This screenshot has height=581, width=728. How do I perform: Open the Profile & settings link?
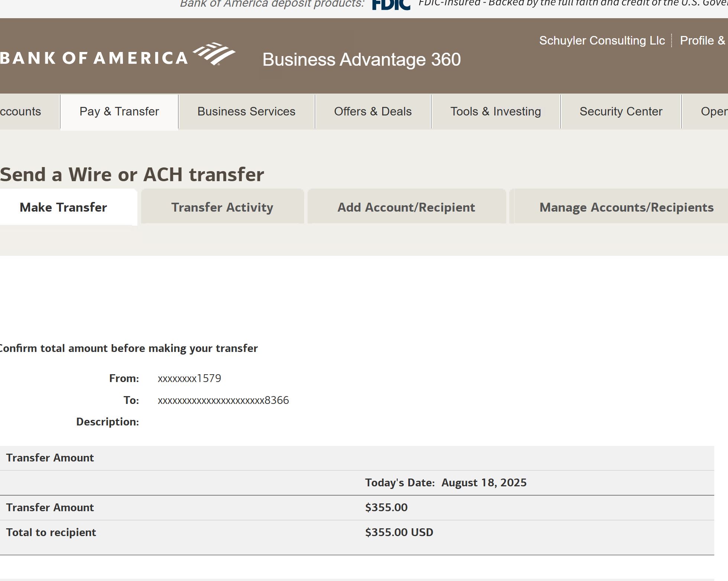(703, 40)
